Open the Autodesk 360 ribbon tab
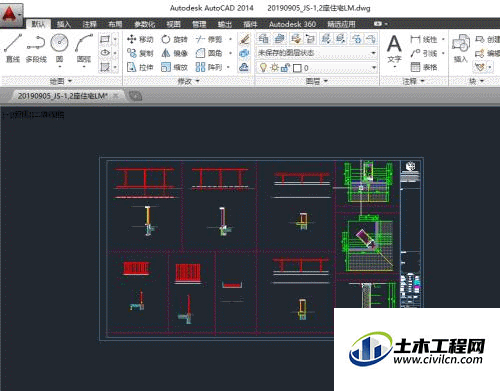 coord(292,24)
